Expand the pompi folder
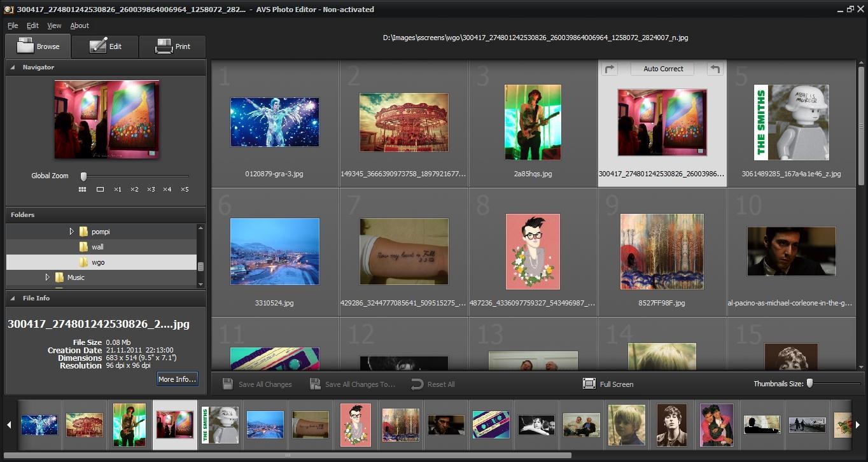The image size is (868, 462). (x=73, y=232)
